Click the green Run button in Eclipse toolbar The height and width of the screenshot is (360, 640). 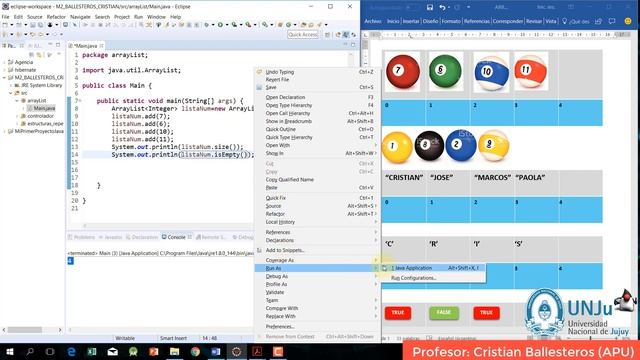(x=220, y=25)
